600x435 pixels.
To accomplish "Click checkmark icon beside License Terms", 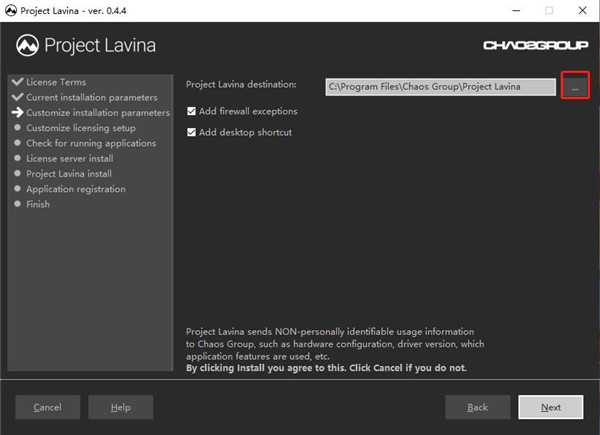I will click(x=17, y=81).
